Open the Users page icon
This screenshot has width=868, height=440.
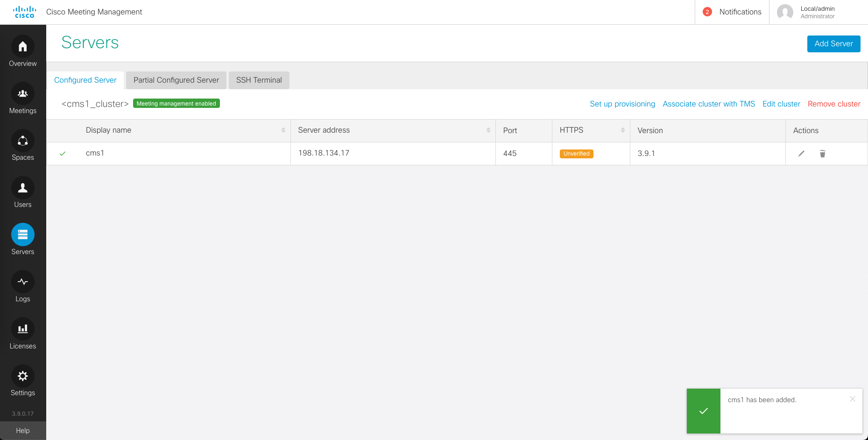pyautogui.click(x=22, y=188)
